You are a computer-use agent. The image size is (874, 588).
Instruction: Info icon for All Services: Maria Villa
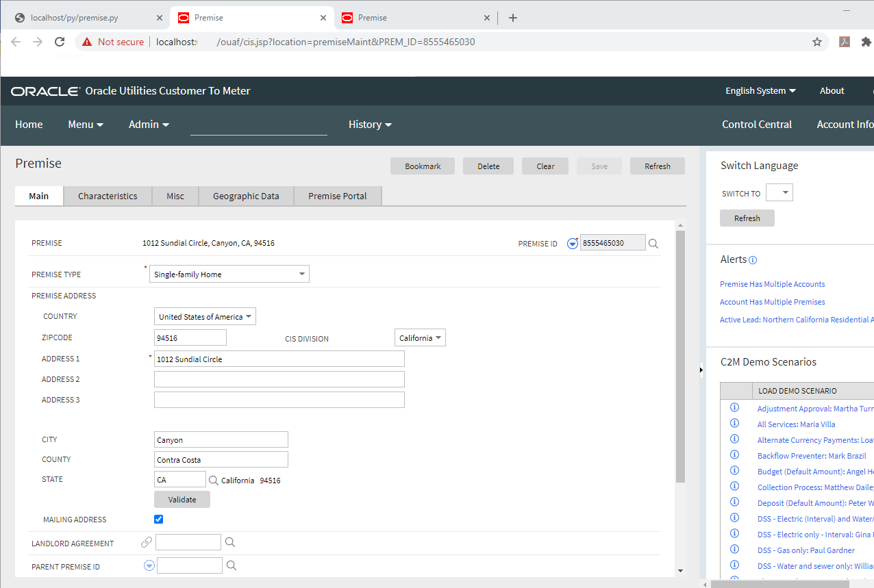[735, 423]
